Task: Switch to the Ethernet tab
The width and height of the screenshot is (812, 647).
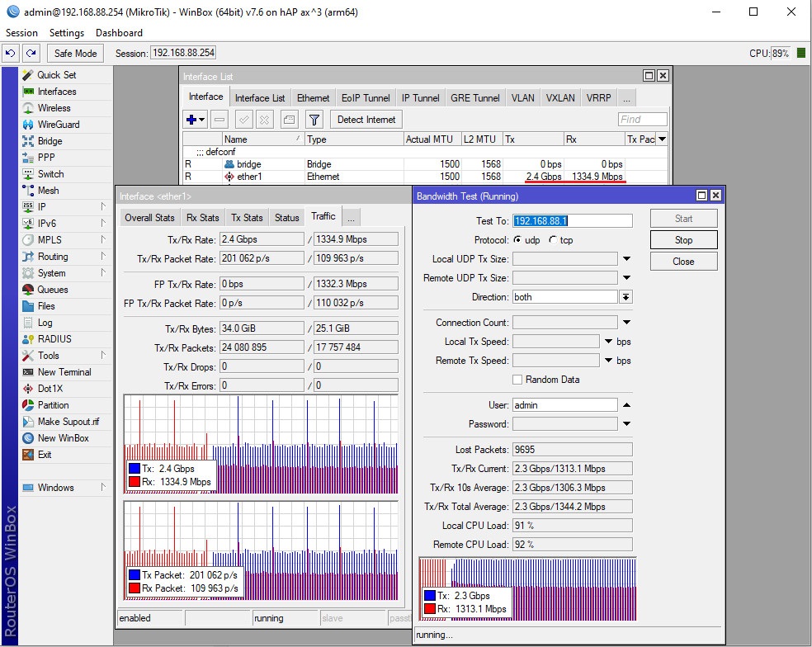Action: (x=313, y=98)
